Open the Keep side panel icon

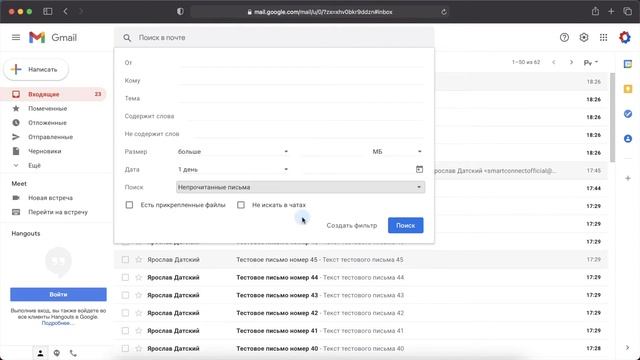click(628, 89)
